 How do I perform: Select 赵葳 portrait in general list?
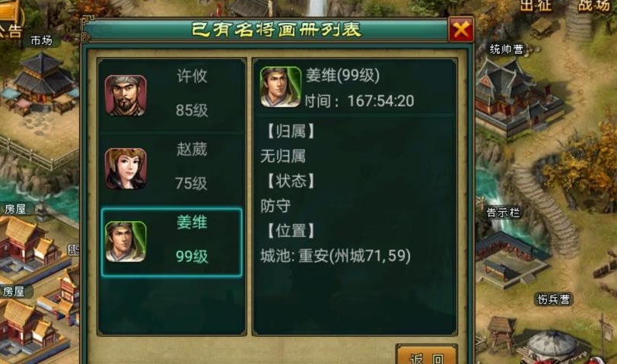pos(126,169)
